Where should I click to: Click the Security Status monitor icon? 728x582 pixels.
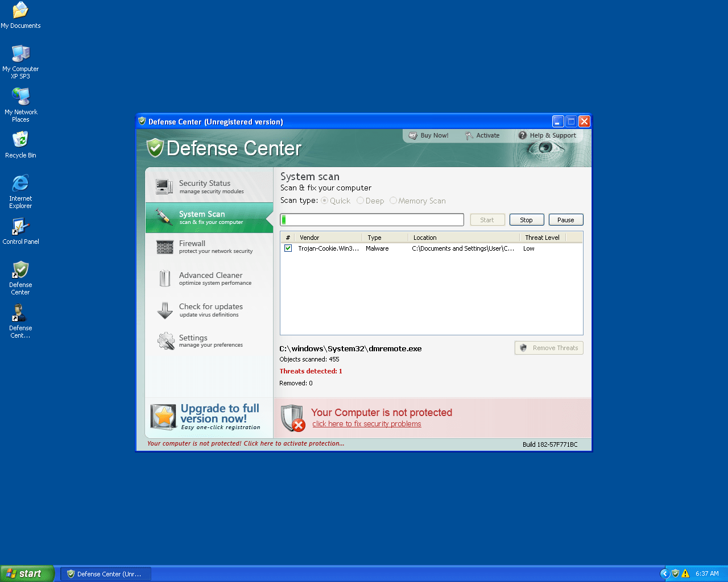[x=164, y=186]
